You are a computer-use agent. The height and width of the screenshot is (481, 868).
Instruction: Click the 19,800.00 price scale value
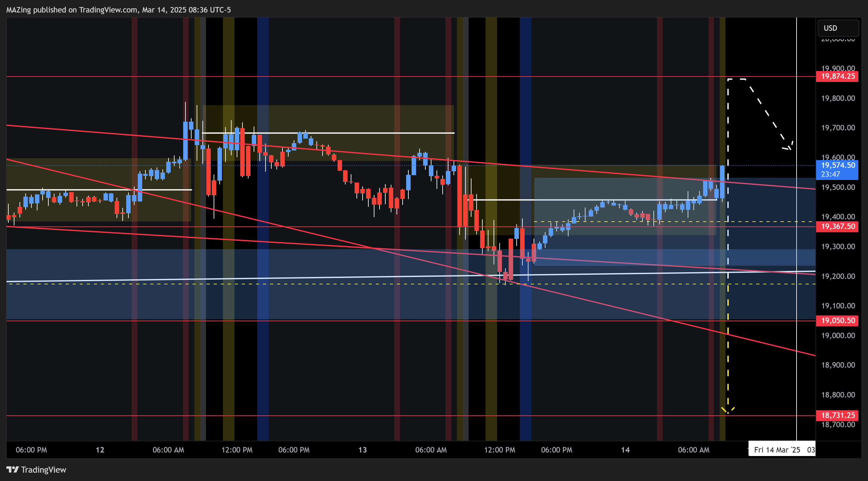click(x=838, y=98)
